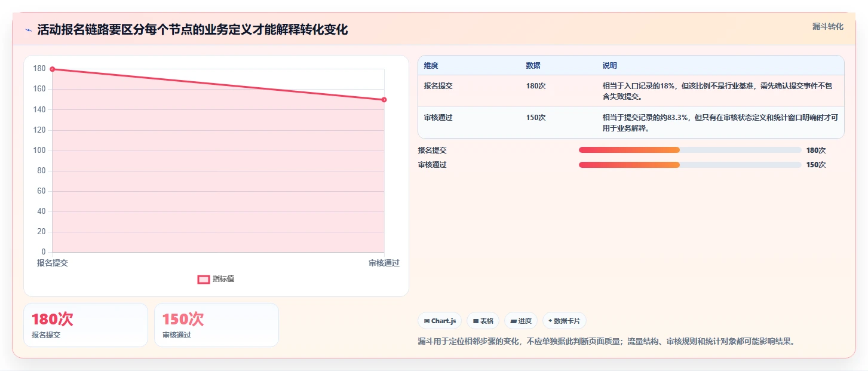Click the 维度 column header

point(431,66)
